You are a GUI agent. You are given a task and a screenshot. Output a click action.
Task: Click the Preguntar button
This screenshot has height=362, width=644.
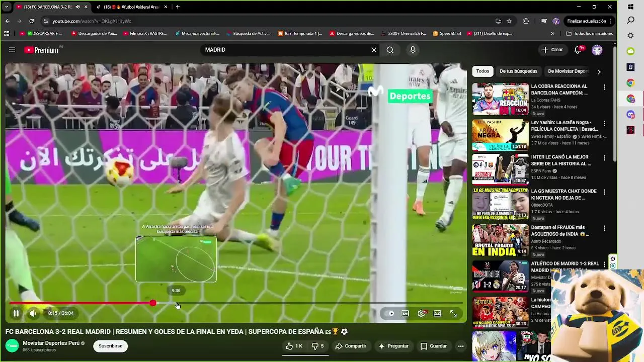coord(393,346)
